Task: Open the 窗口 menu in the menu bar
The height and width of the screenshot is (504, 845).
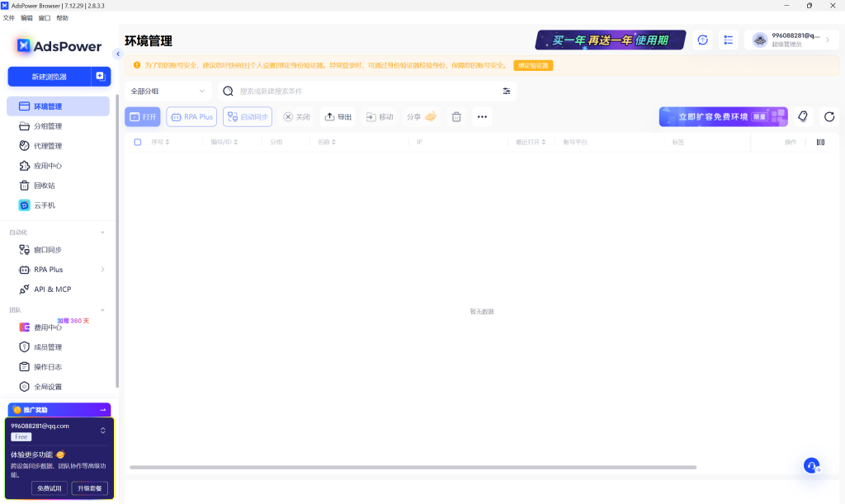Action: pos(44,17)
